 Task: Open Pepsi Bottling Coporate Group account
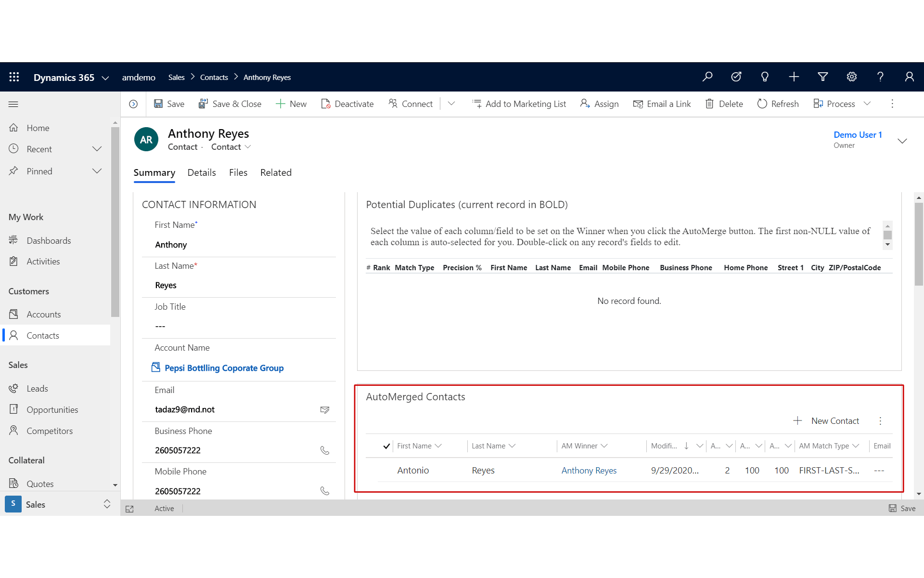(224, 368)
